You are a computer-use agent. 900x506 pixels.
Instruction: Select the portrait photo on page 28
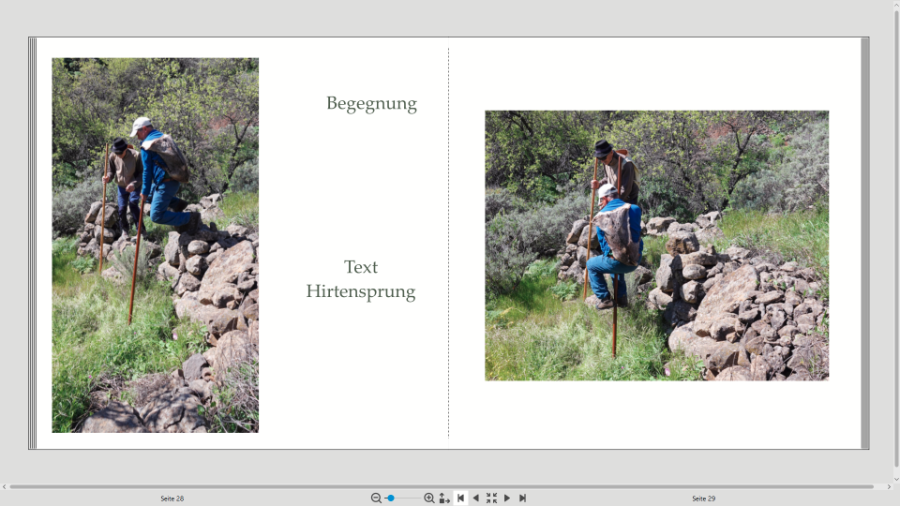[155, 245]
